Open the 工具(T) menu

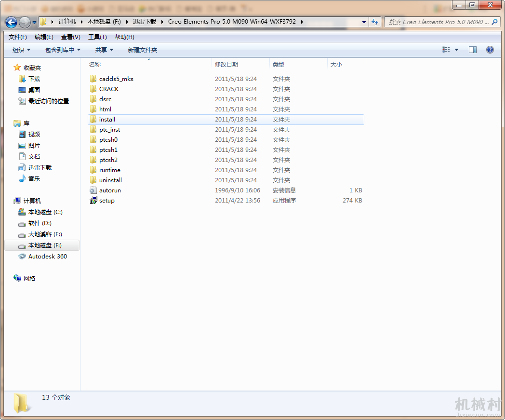tap(98, 37)
